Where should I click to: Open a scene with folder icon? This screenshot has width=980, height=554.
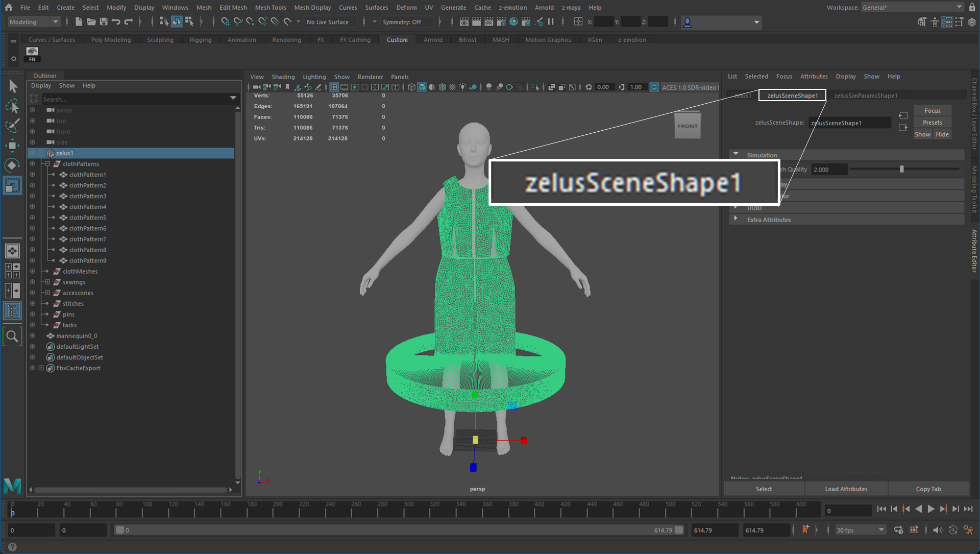point(91,22)
